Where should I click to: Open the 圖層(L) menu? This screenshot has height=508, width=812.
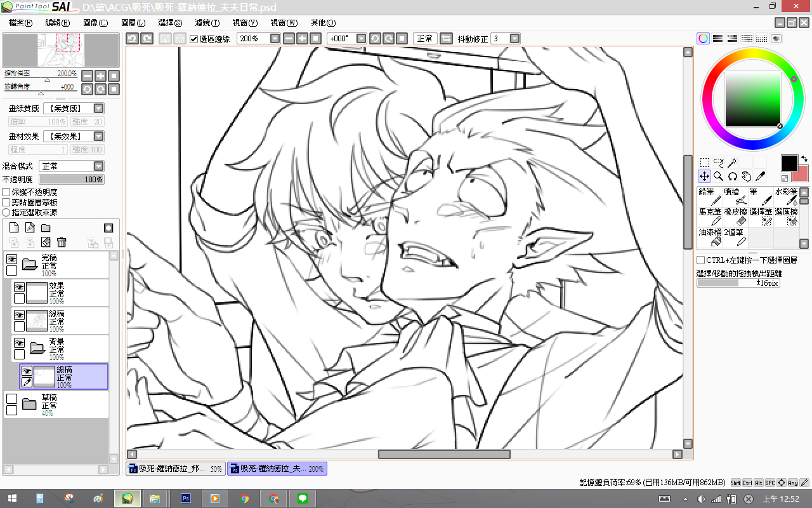point(133,23)
